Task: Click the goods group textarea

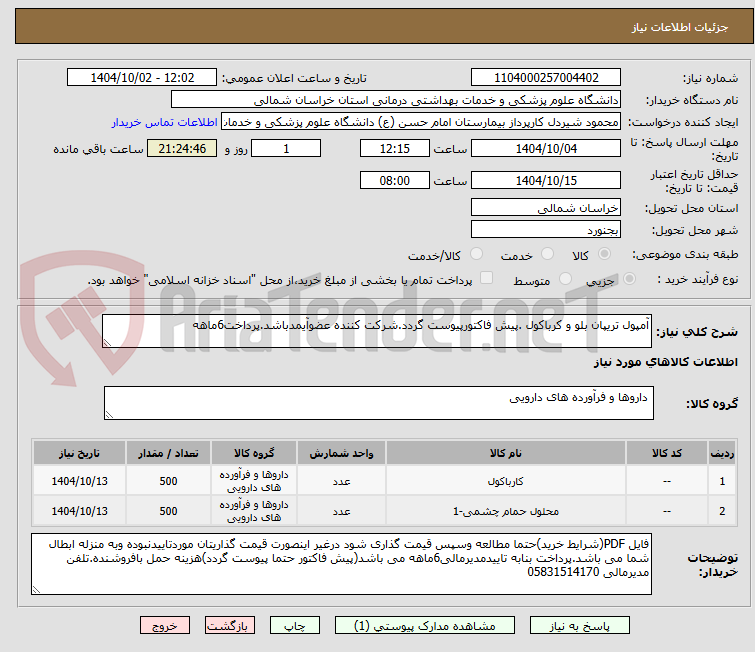Action: (x=378, y=403)
